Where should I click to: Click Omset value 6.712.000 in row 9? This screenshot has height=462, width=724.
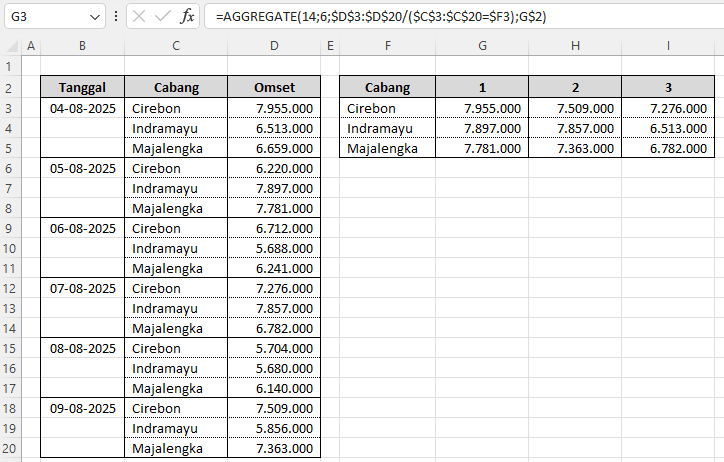point(274,228)
